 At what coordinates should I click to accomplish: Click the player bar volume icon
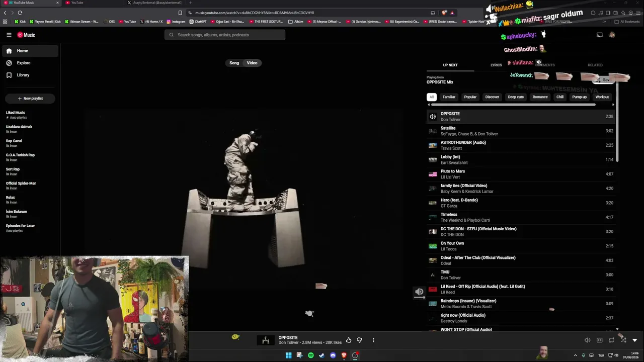pyautogui.click(x=587, y=340)
